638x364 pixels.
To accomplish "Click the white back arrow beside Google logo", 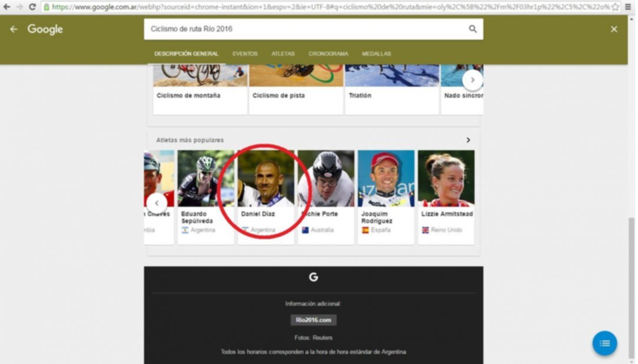I will click(x=14, y=29).
